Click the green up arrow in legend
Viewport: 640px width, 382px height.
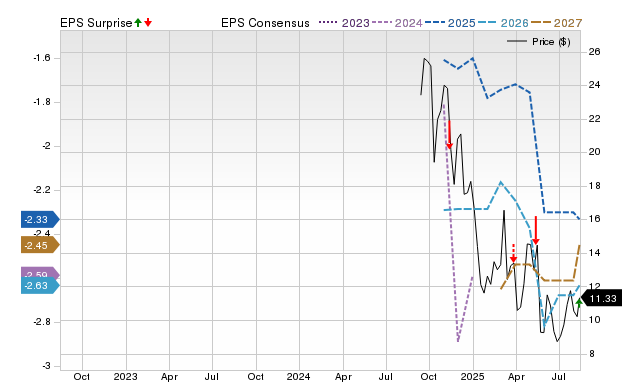pos(138,23)
